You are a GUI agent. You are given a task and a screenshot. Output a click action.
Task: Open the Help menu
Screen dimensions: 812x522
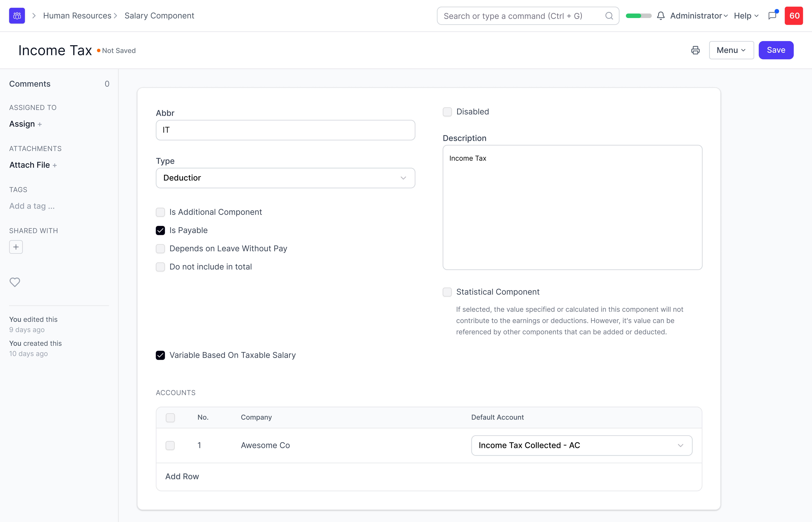pos(746,16)
